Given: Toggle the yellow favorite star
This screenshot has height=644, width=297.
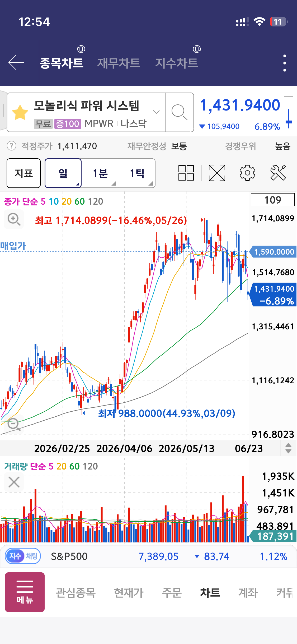Looking at the screenshot, I should click(x=20, y=112).
